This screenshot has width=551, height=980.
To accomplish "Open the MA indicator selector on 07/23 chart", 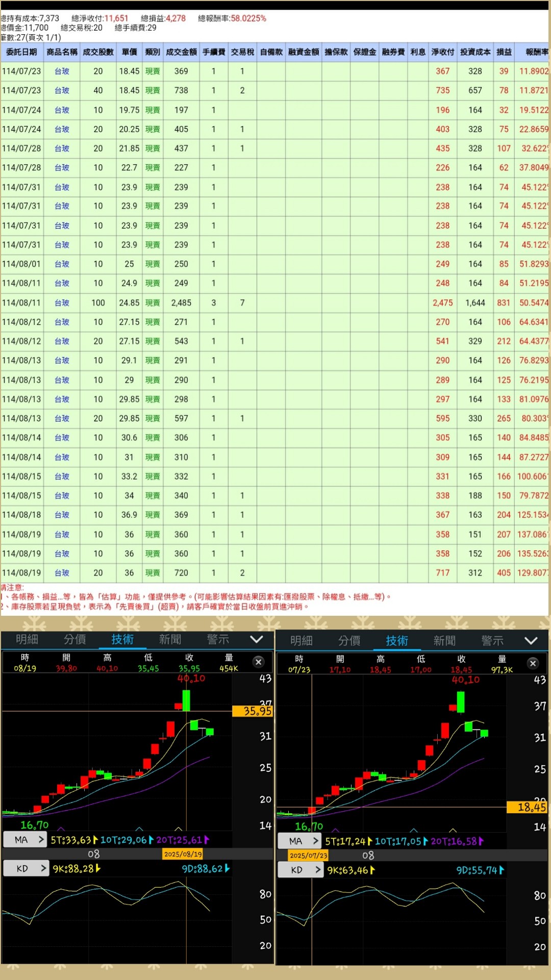I will [x=299, y=841].
